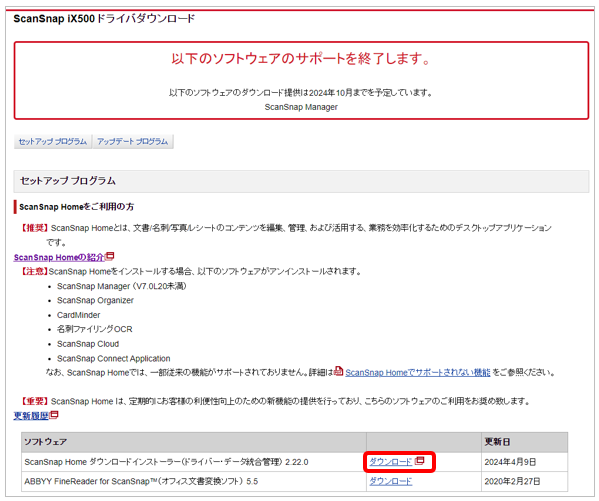This screenshot has width=599, height=501.
Task: Click the 【重要】 label text
Action: tap(34, 401)
